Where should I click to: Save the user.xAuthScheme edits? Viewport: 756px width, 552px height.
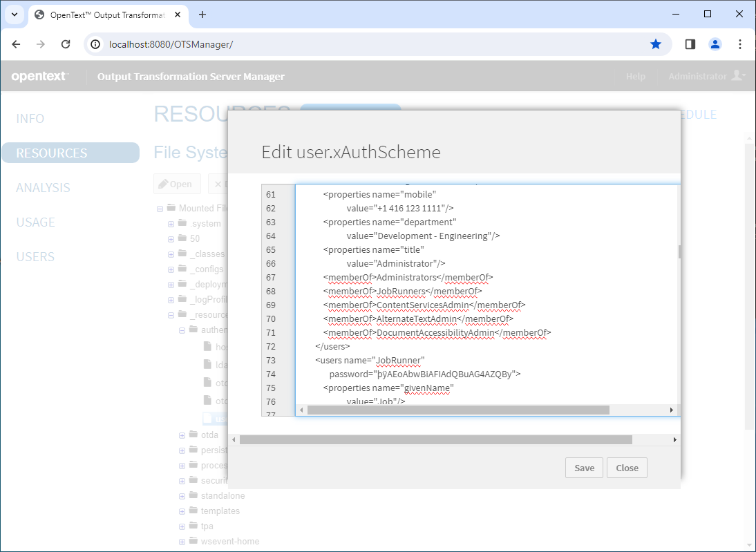(x=584, y=468)
